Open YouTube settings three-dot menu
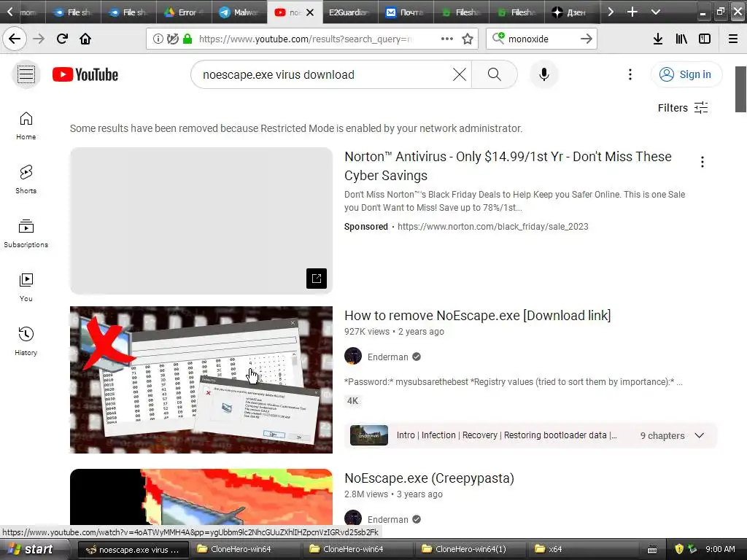Image resolution: width=747 pixels, height=560 pixels. pos(630,74)
